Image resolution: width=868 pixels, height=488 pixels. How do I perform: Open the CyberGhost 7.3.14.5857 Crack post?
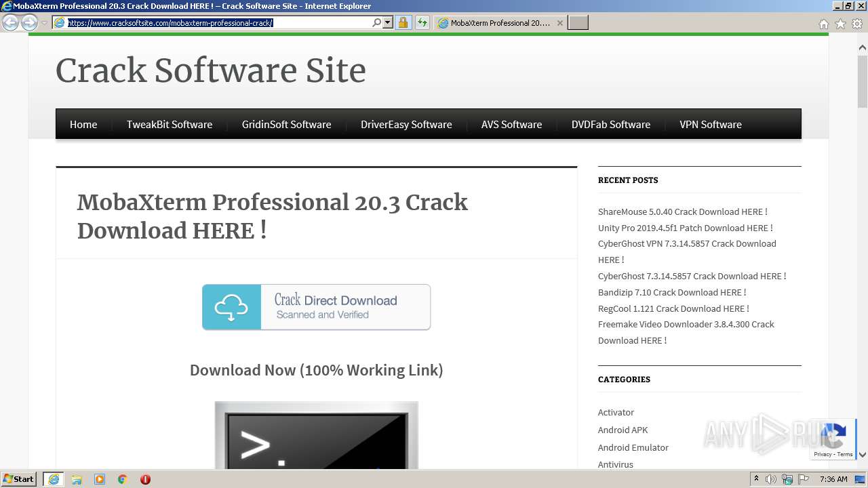click(x=692, y=276)
